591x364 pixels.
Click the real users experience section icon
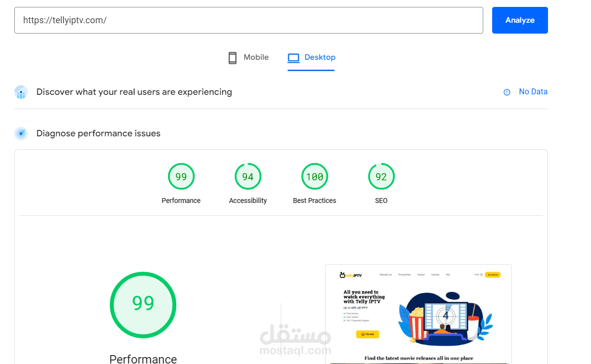[21, 92]
